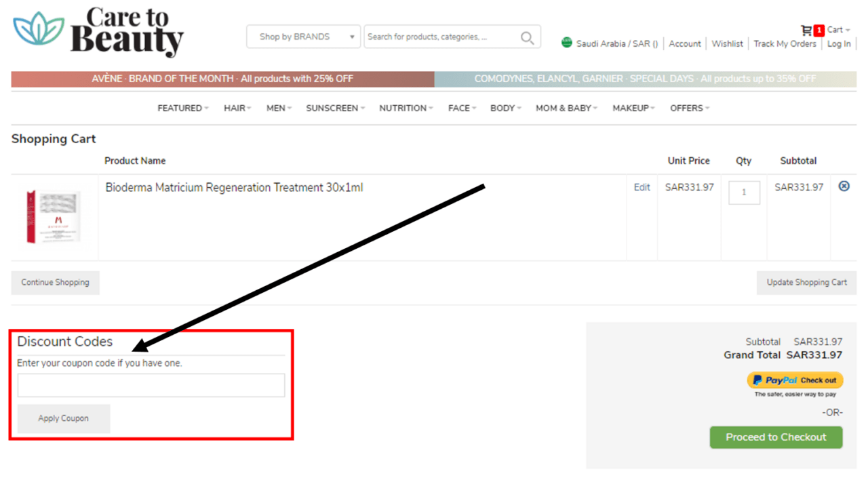868x480 pixels.
Task: Click the search magnifier icon
Action: click(527, 37)
